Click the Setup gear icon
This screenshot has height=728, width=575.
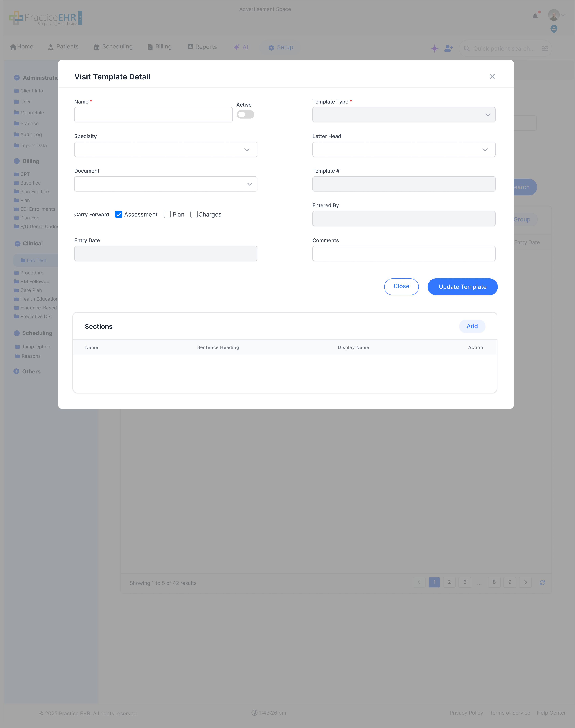(x=271, y=48)
